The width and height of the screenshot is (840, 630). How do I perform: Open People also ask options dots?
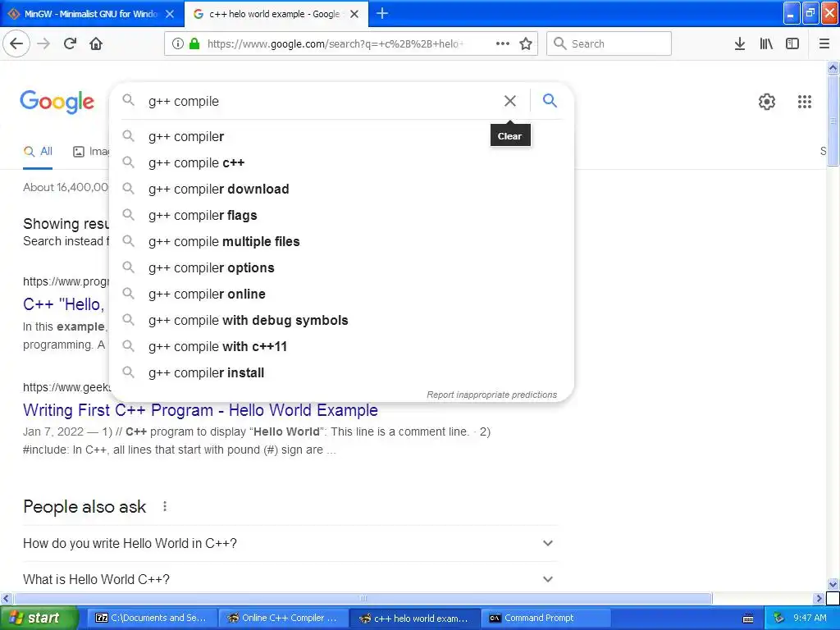[165, 506]
